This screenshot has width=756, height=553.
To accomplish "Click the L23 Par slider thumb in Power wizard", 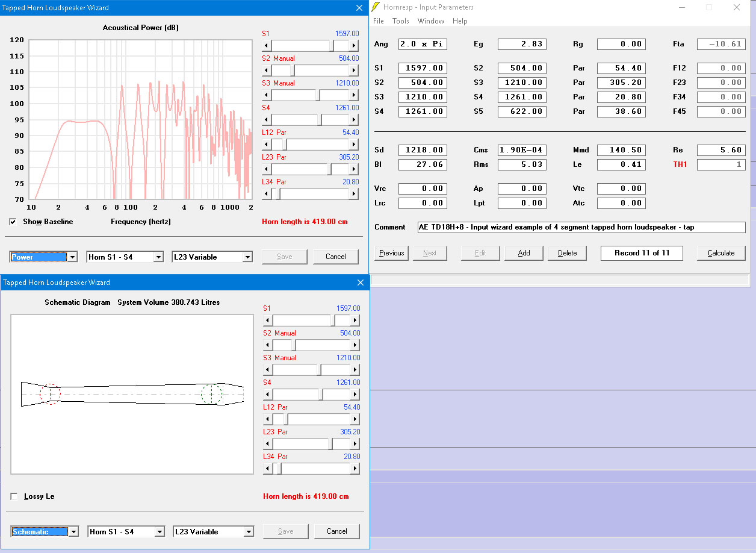I will 330,169.
